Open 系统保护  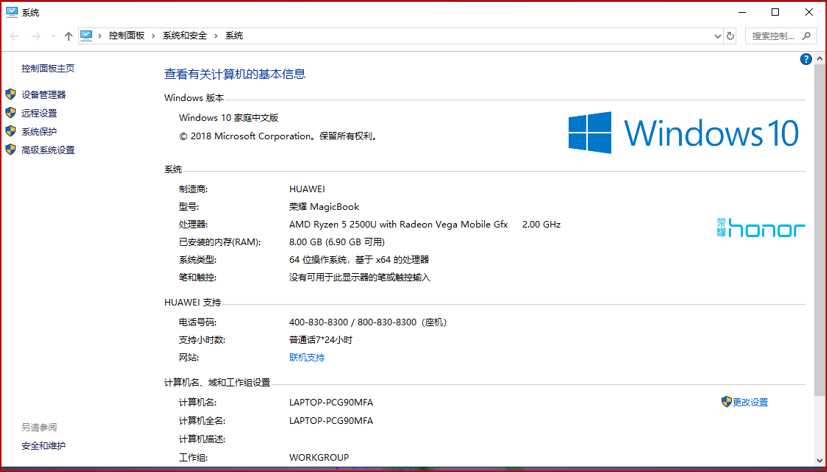[39, 132]
